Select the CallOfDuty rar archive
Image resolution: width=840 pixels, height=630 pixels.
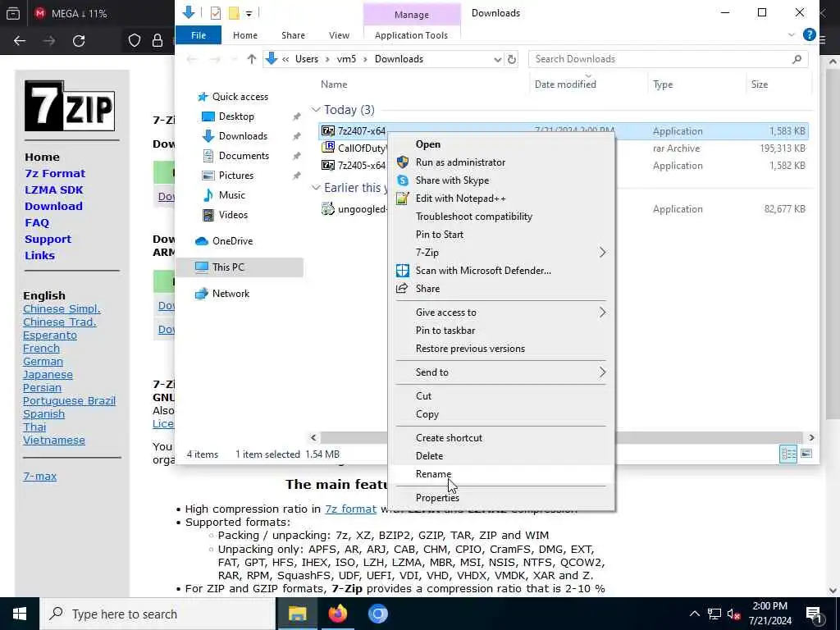[x=354, y=148]
